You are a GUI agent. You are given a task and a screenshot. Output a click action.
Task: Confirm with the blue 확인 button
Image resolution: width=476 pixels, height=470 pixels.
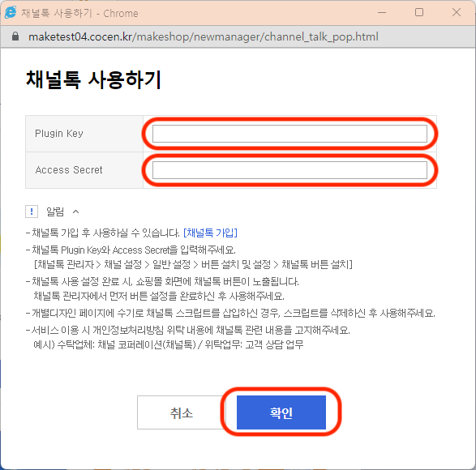coord(281,412)
